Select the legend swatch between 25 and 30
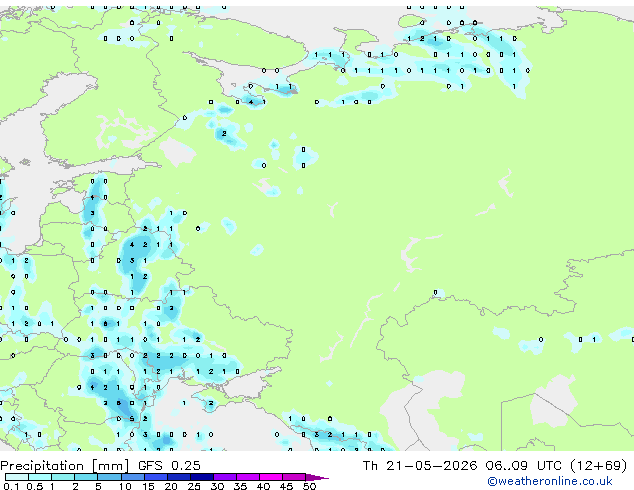634x490 pixels. 202,477
